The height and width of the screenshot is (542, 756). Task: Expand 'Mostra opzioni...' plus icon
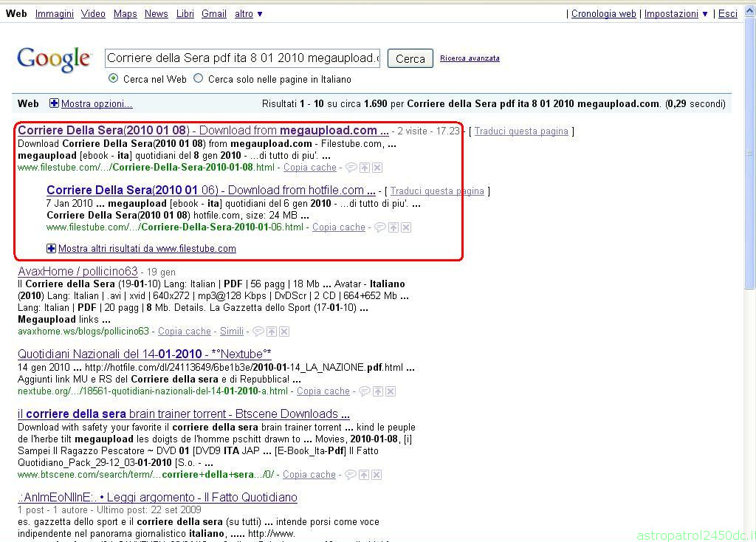click(54, 103)
